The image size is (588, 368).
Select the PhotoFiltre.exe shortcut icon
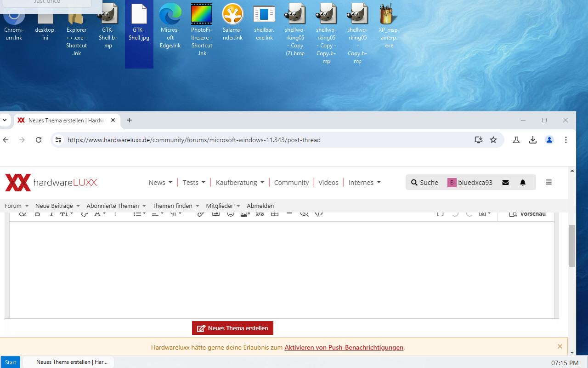(x=202, y=30)
